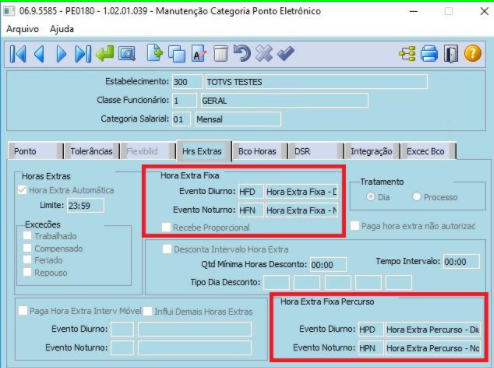Toggle Paga hora extra não autorizada
Viewport: 494px width, 368px height.
355,226
